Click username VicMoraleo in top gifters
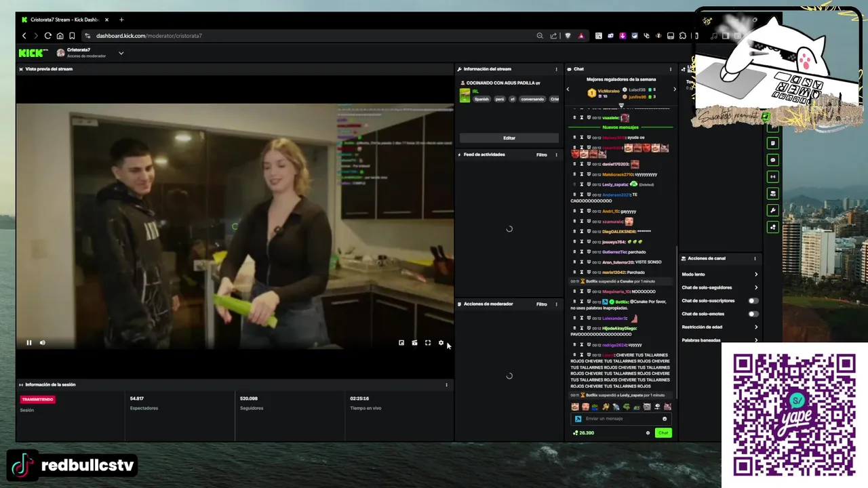Screen dimensions: 868x488 pos(608,91)
